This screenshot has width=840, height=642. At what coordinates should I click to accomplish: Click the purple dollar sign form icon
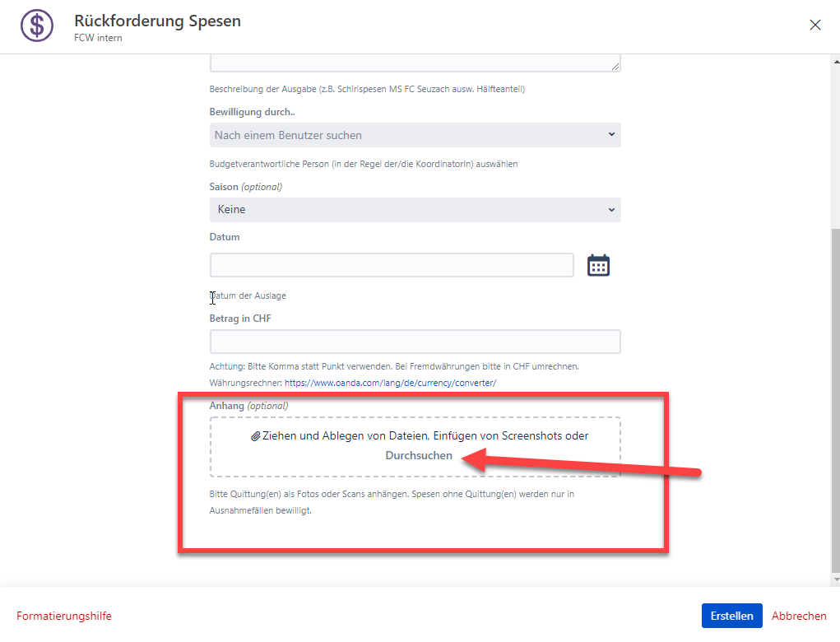coord(36,26)
